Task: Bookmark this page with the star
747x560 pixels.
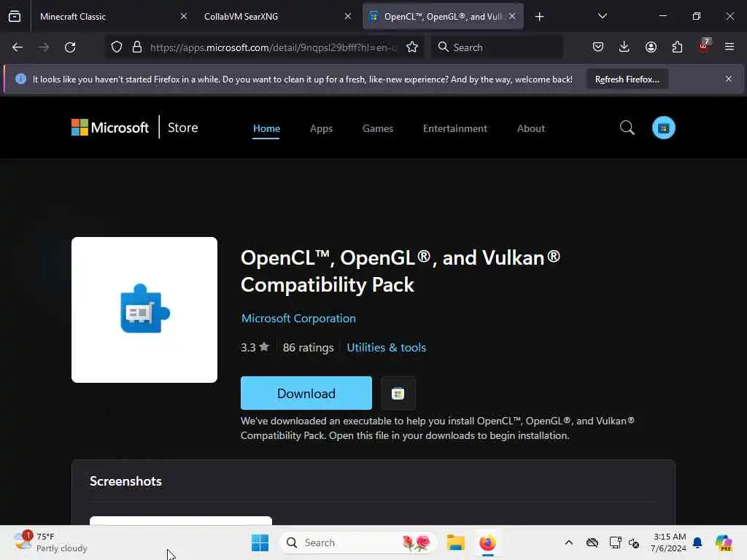Action: [x=412, y=47]
